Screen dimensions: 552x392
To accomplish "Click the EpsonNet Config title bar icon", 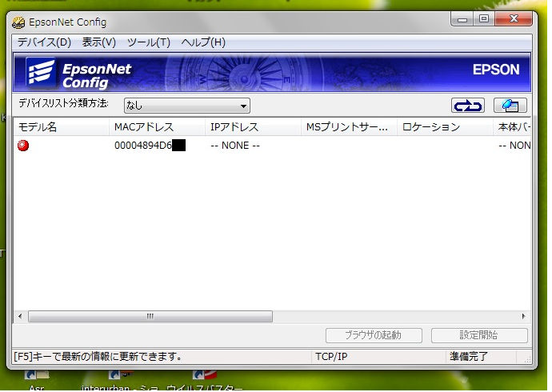I will coord(18,22).
